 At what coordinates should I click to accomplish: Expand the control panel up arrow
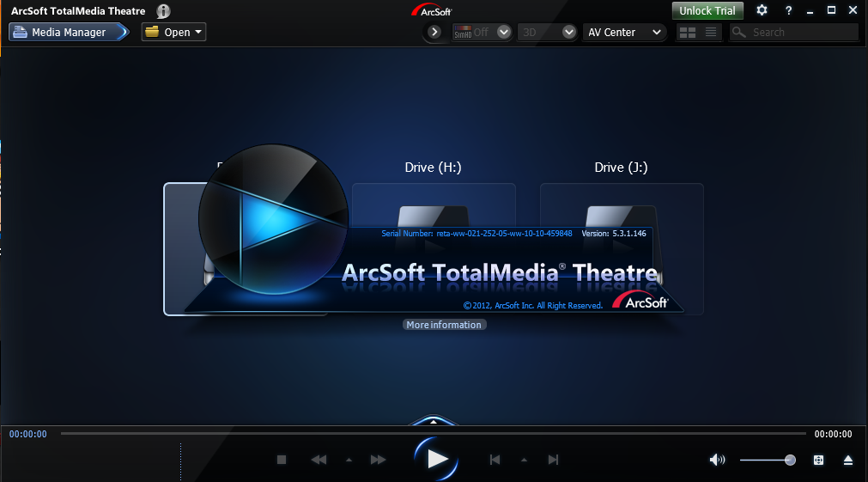[434, 421]
